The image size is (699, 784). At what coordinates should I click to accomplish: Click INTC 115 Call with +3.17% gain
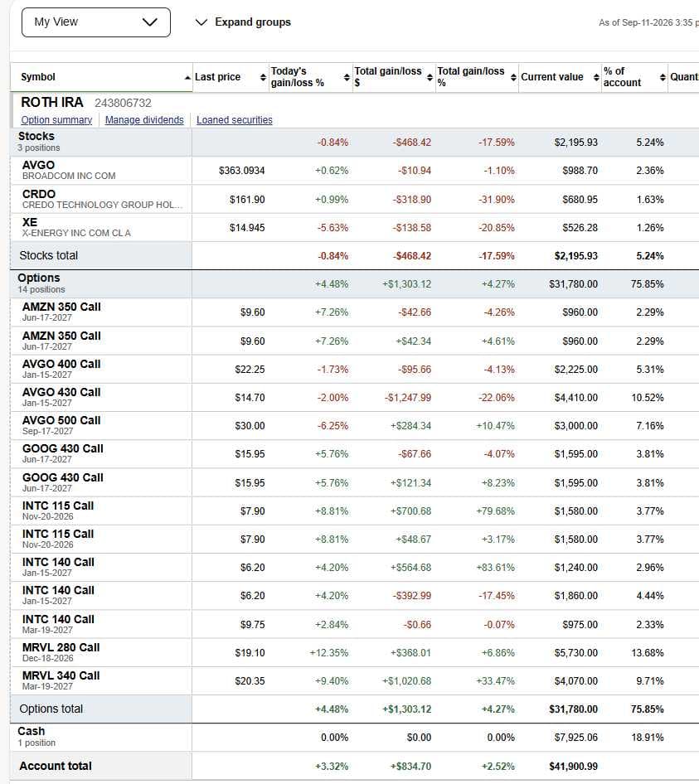[x=58, y=534]
